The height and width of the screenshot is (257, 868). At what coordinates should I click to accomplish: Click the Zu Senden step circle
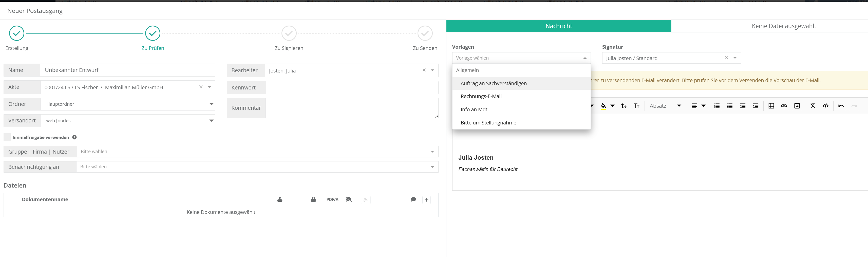pos(425,33)
